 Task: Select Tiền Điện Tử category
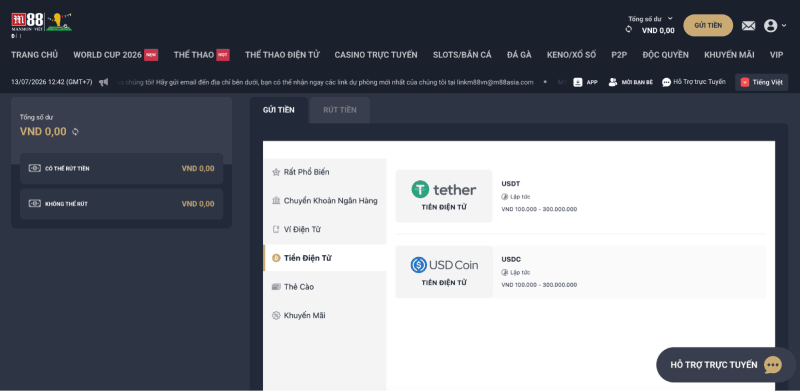coord(325,258)
